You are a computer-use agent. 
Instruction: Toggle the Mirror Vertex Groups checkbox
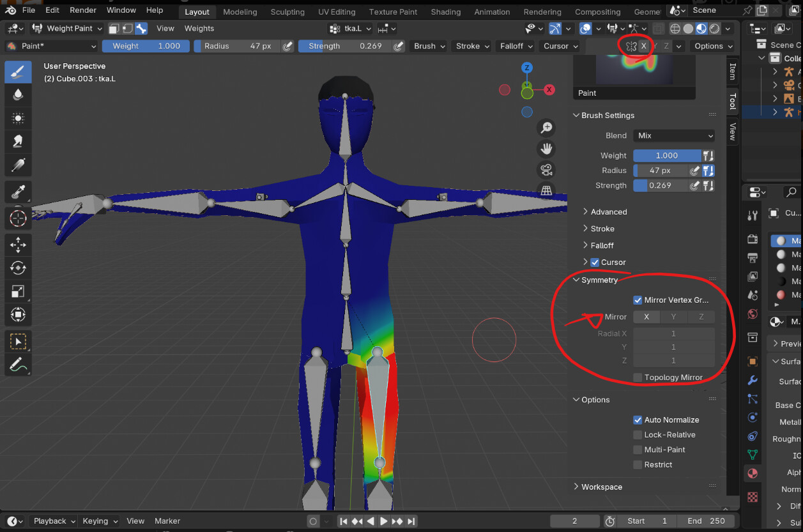tap(638, 300)
